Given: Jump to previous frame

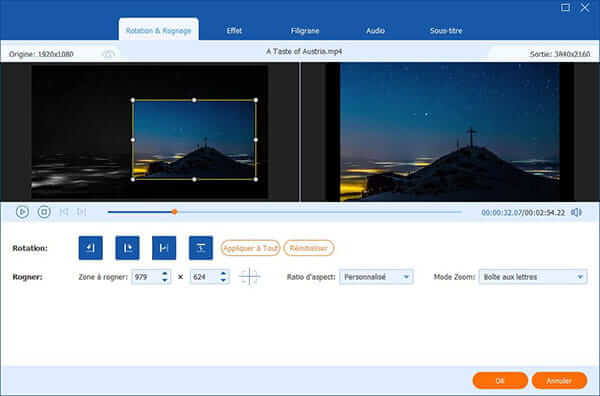Looking at the screenshot, I should [64, 212].
